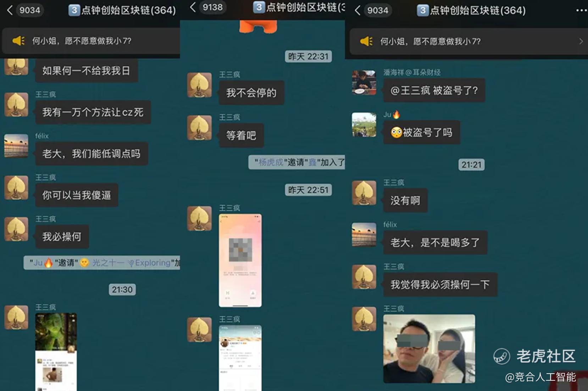This screenshot has width=588, height=391.
Task: Tap the message "老大，我们能低调点吗"
Action: point(91,154)
